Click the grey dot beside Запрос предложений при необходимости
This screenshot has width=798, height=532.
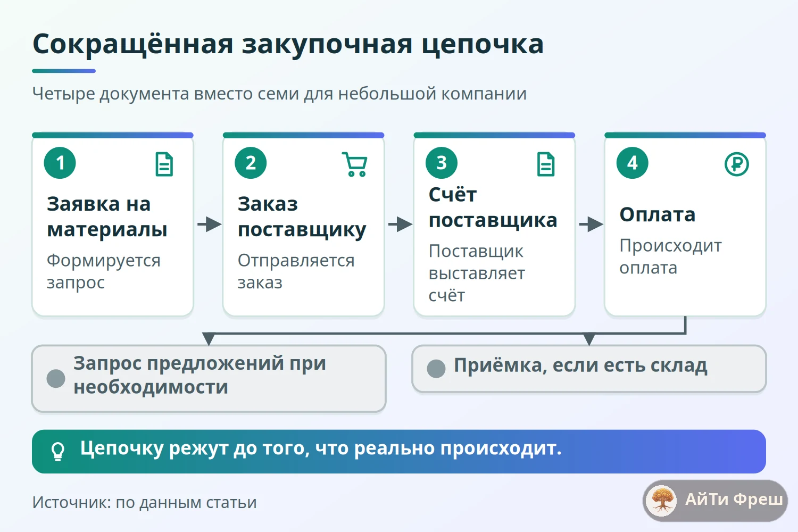click(56, 378)
